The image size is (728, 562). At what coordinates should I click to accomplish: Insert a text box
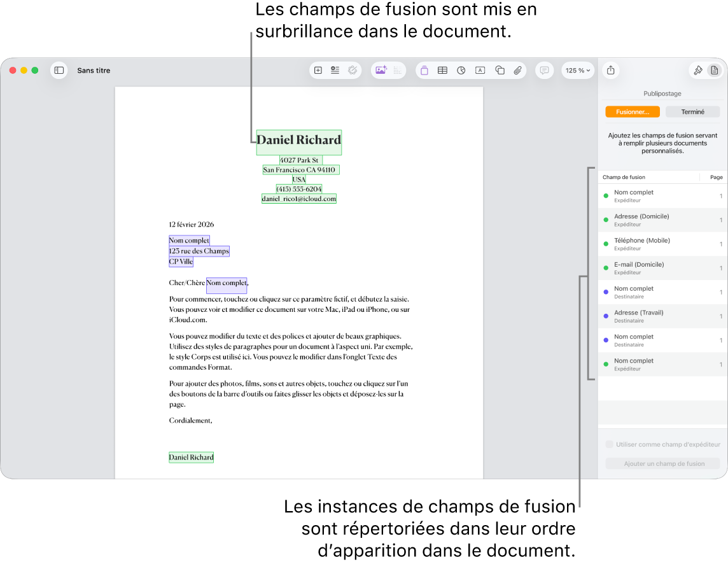480,70
